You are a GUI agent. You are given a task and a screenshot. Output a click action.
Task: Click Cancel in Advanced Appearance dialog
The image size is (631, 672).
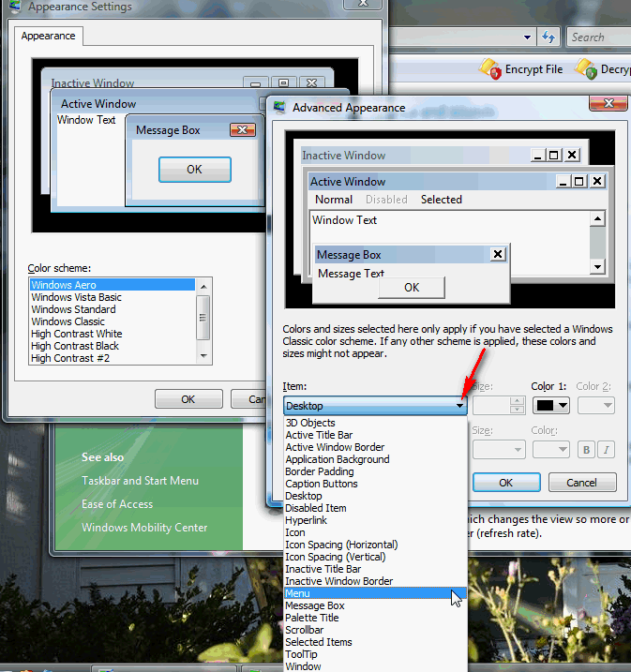pyautogui.click(x=581, y=483)
